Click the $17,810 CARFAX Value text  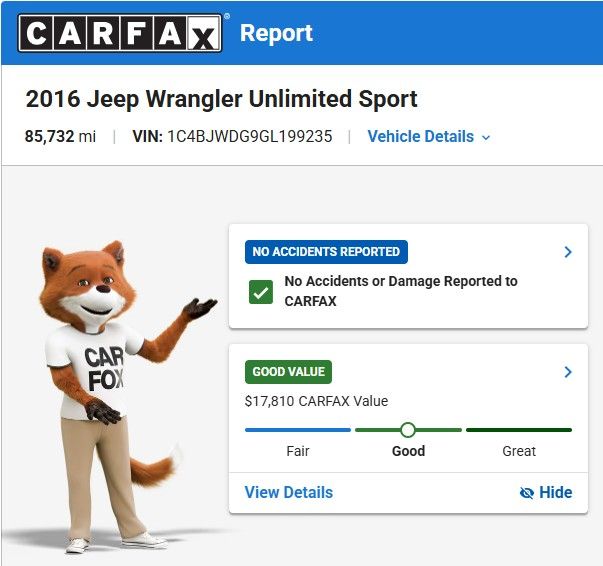(x=316, y=401)
